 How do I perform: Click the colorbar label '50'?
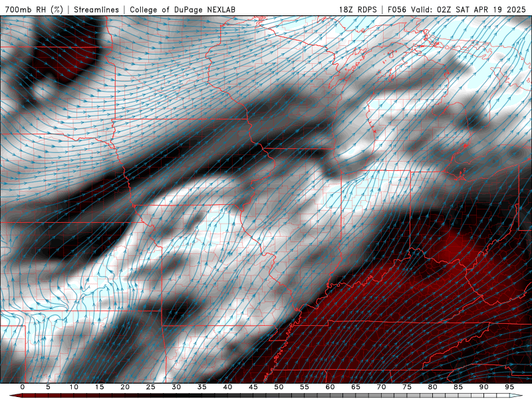click(279, 387)
